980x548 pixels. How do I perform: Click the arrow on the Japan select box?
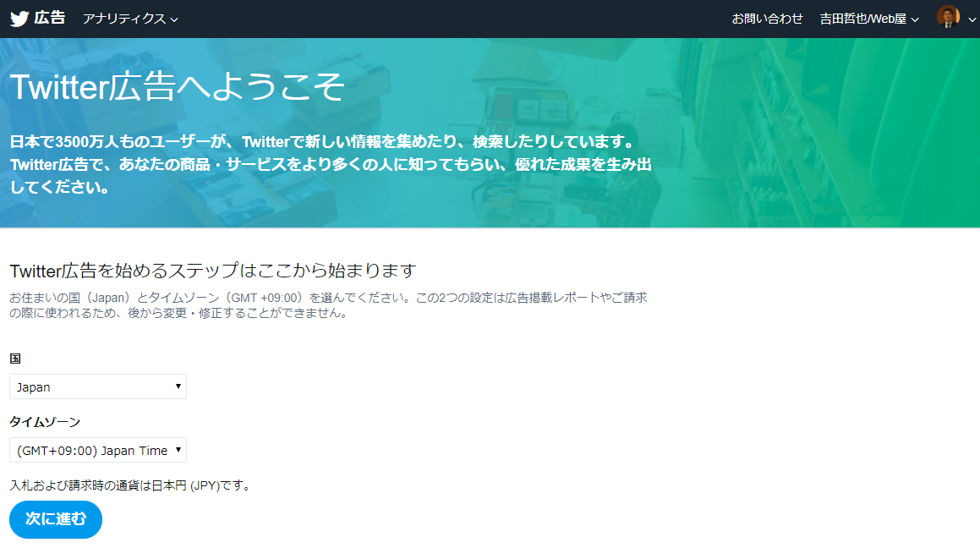click(178, 386)
